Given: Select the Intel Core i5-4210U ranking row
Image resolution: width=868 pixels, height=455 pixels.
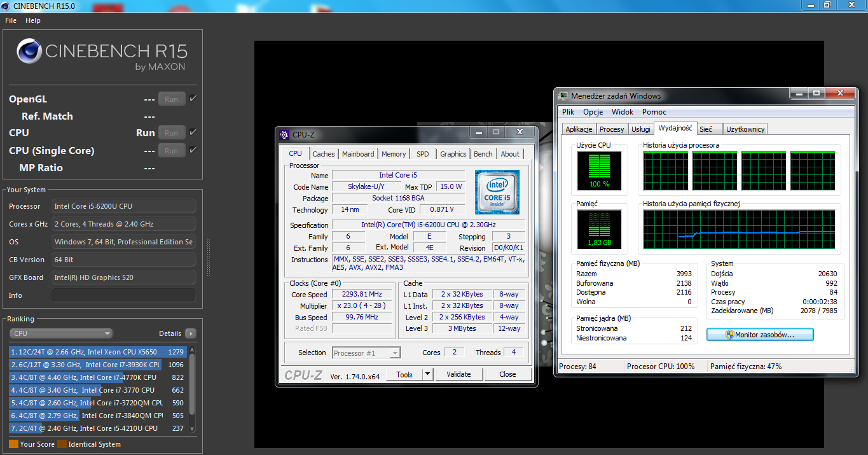Looking at the screenshot, I should 97,428.
